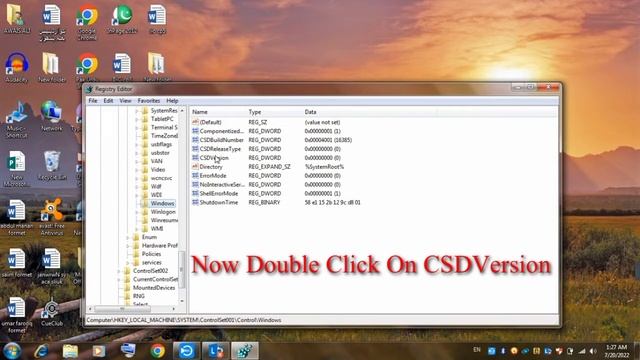Select the WMI tree key
This screenshot has height=360, width=640.
[157, 229]
